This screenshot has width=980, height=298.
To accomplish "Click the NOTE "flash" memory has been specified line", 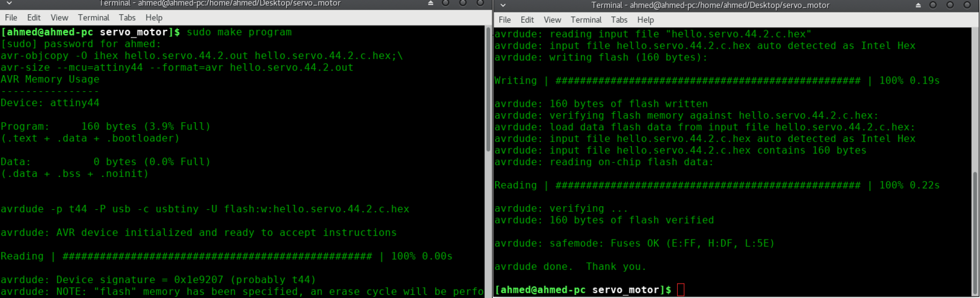I will [242, 291].
